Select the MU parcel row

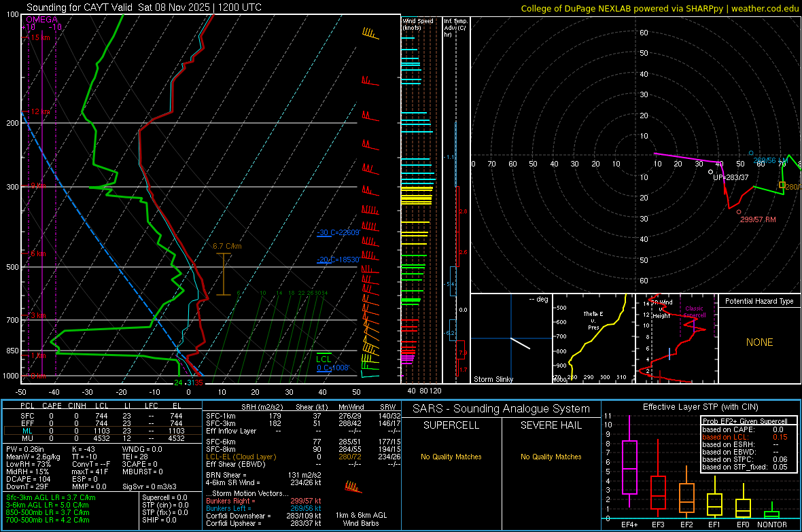coord(103,438)
